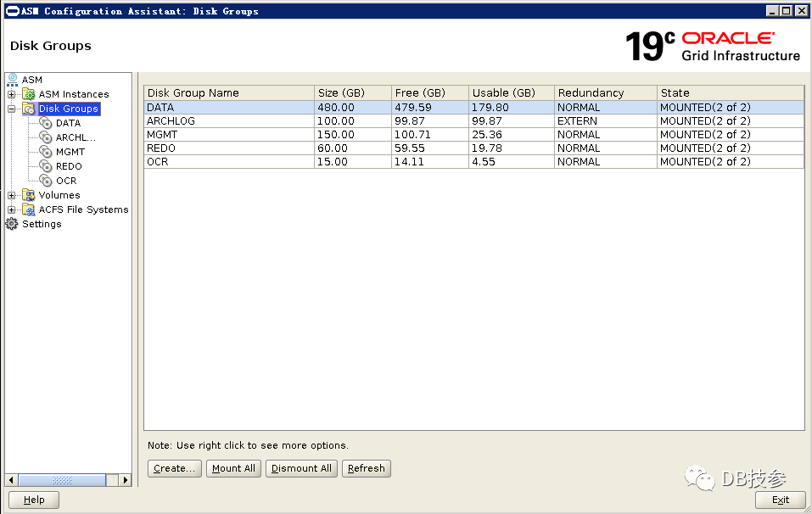This screenshot has height=514, width=812.
Task: Expand the ACFS File Systems node
Action: (11, 210)
